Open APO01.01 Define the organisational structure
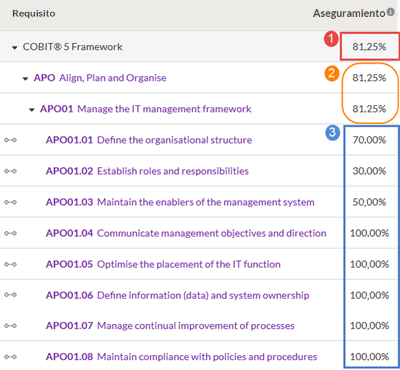This screenshot has width=400, height=370. coord(149,140)
